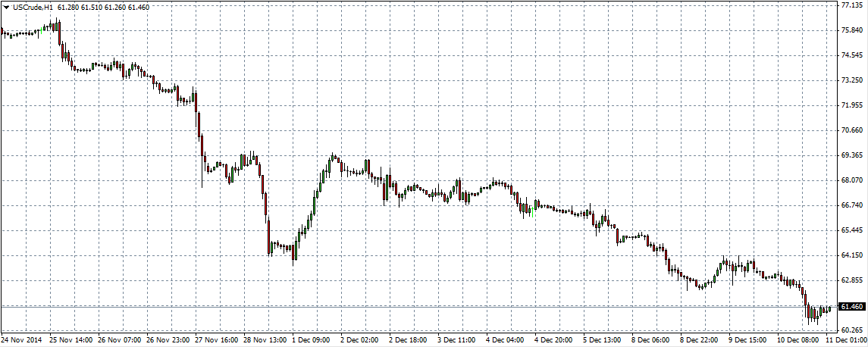868x347 pixels.
Task: Click price axis label 68.070
Action: [x=851, y=180]
